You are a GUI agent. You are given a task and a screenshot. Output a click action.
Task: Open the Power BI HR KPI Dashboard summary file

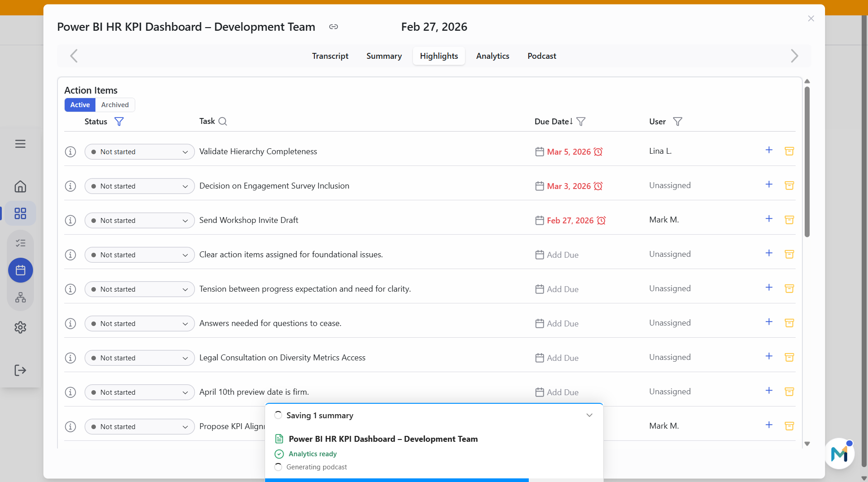383,439
